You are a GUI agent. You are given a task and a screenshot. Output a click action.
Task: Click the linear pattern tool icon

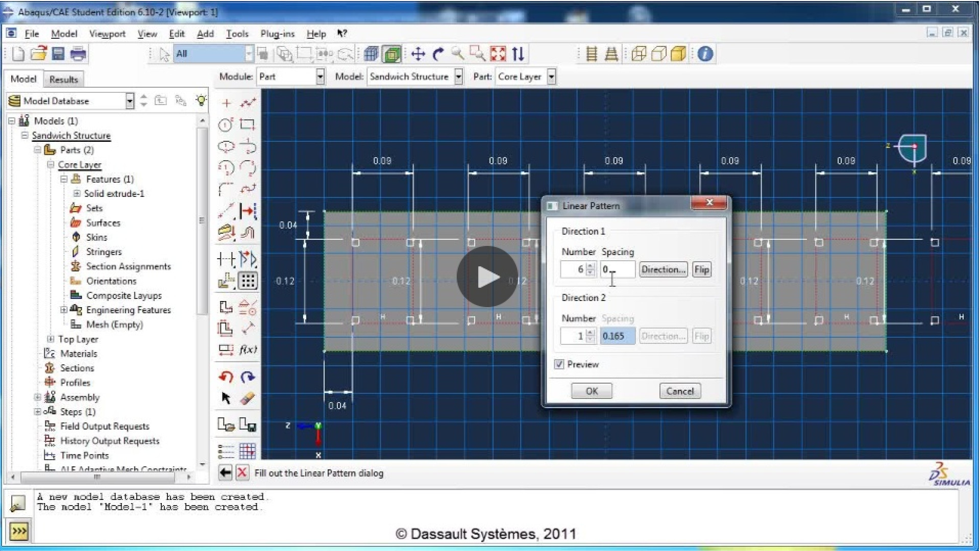(x=248, y=281)
